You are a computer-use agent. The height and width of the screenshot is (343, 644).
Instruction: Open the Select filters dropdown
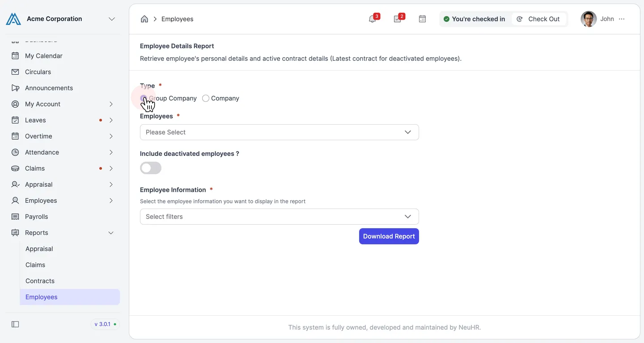pyautogui.click(x=280, y=217)
